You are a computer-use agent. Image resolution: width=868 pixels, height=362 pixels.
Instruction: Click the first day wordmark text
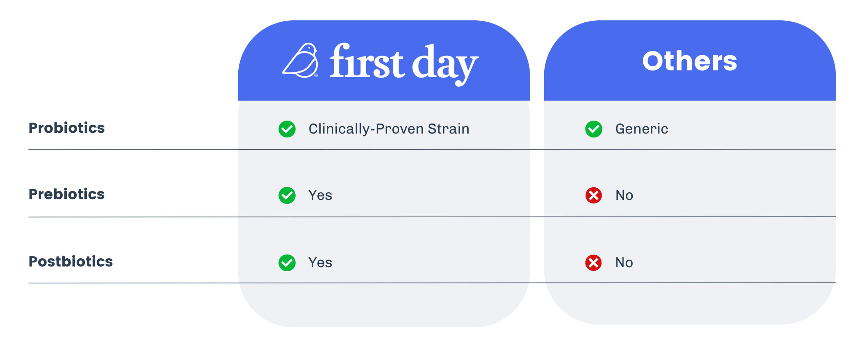pos(404,64)
